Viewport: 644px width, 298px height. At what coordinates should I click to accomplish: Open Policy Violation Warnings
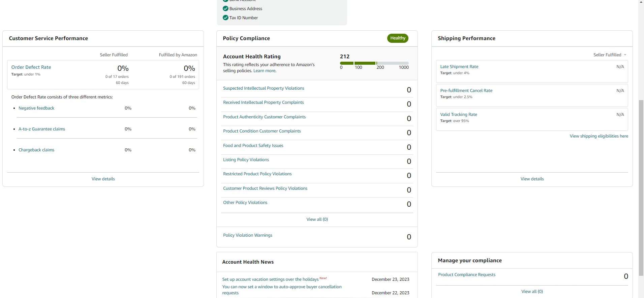tap(248, 235)
